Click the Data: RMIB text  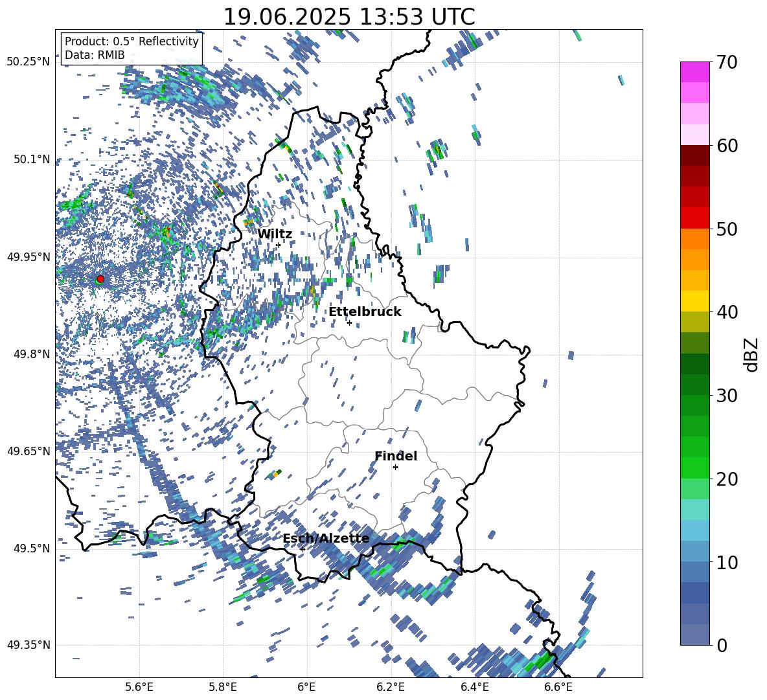[95, 55]
